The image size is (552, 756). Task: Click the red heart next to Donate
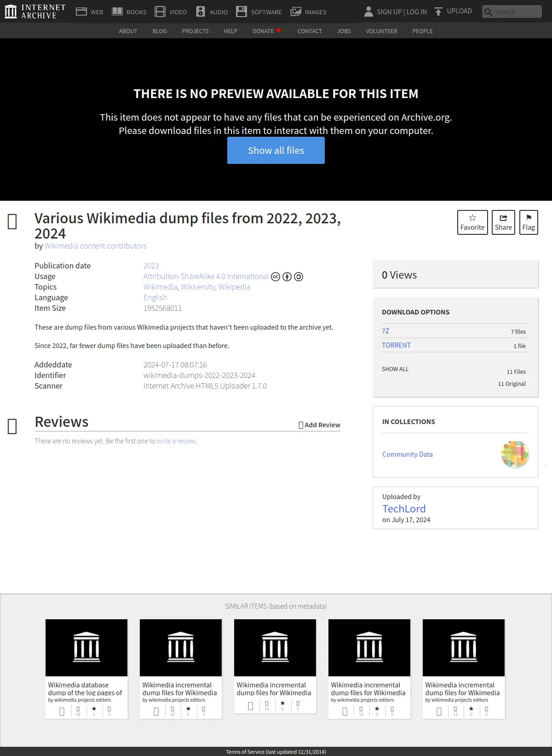(279, 30)
